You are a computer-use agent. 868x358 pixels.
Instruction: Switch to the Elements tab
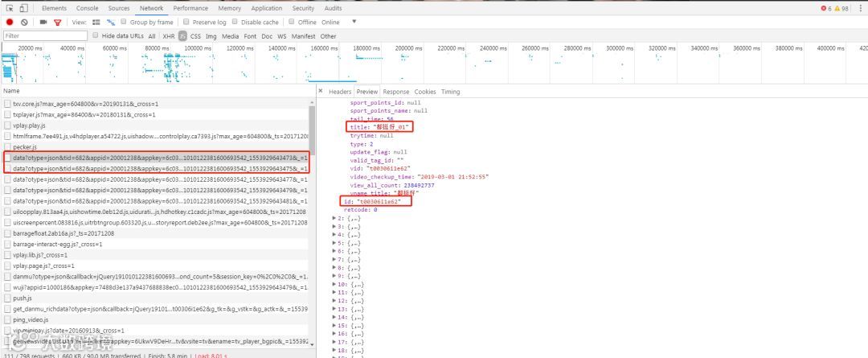pos(54,8)
